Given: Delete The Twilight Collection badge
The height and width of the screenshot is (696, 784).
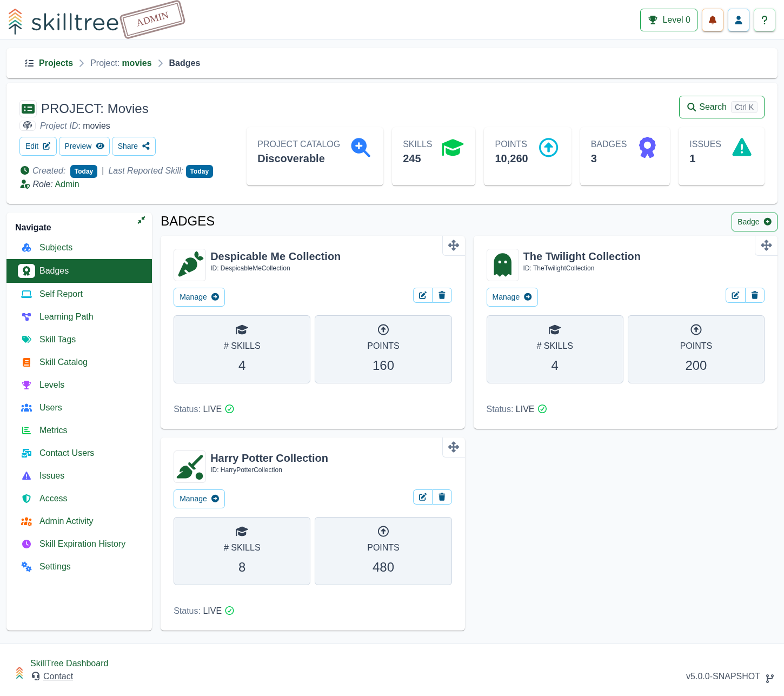Looking at the screenshot, I should (x=755, y=295).
